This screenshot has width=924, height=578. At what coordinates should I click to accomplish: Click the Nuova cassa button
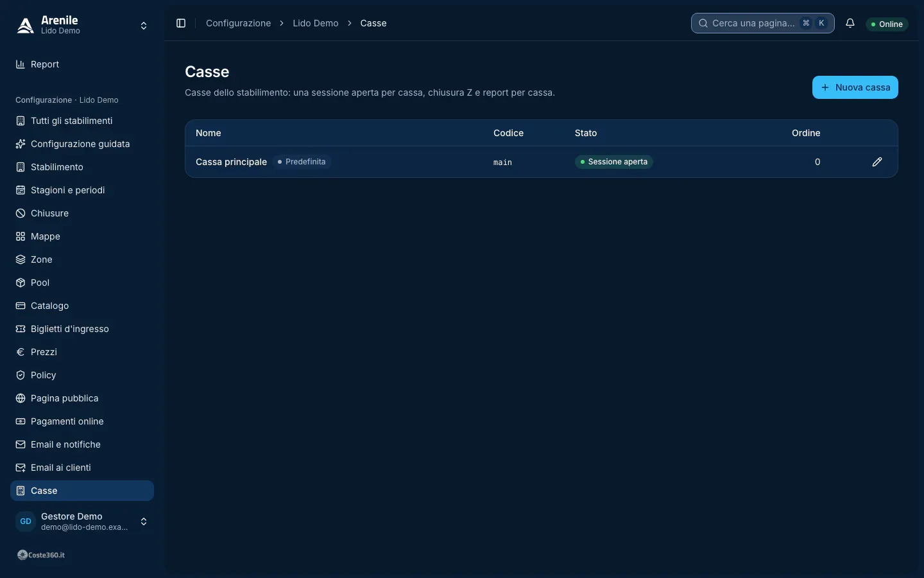855,87
